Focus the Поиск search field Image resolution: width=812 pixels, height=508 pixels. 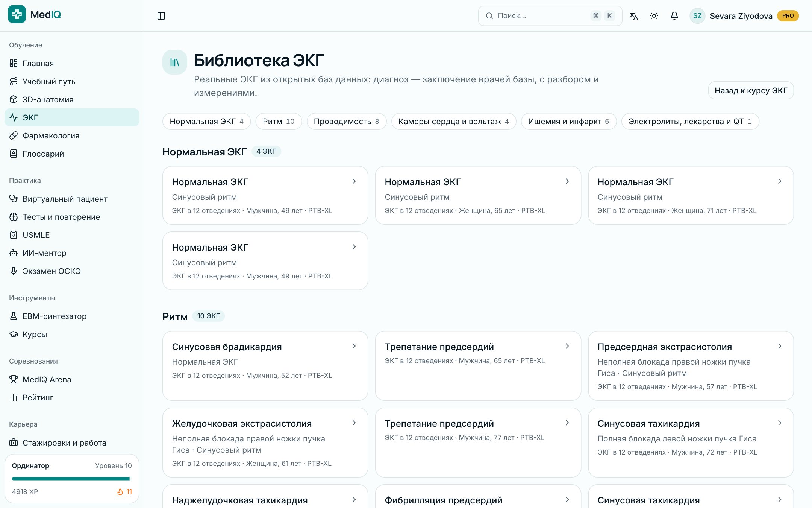click(x=550, y=16)
